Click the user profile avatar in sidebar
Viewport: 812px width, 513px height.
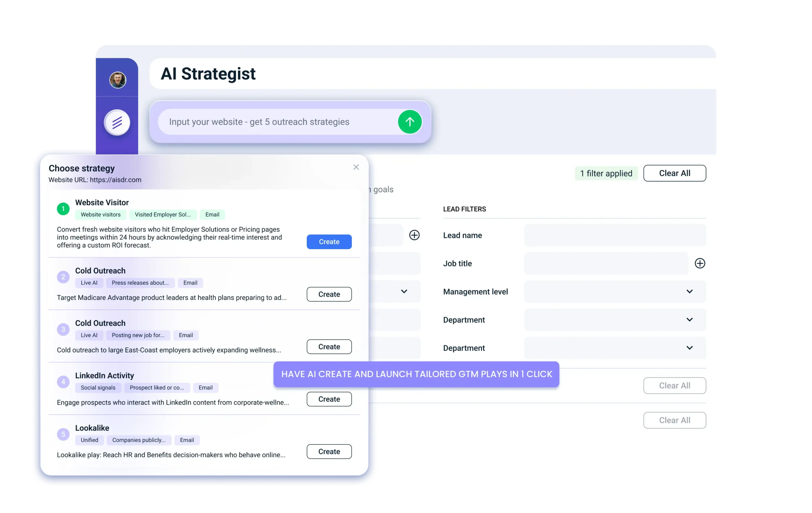[x=118, y=80]
